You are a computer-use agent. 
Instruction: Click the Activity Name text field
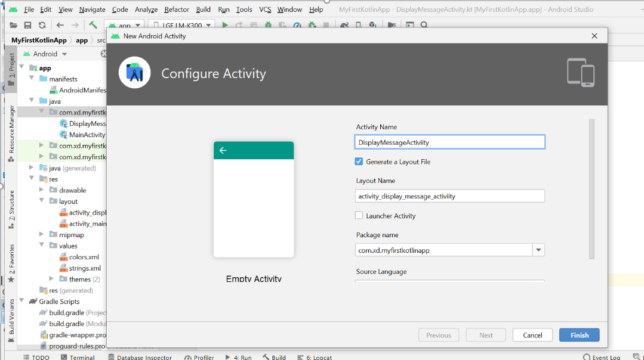tap(450, 142)
